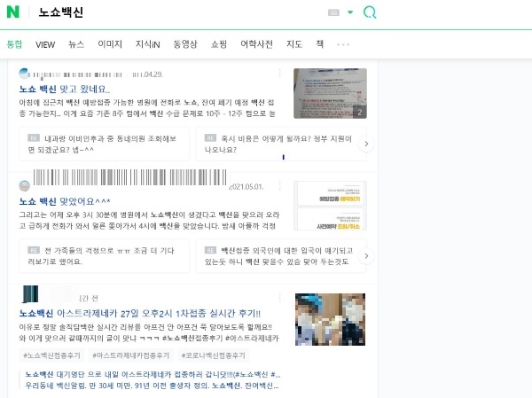Open related post 우리동네 백신알림. 만 30세 미만
532x398 pixels.
pyautogui.click(x=152, y=386)
